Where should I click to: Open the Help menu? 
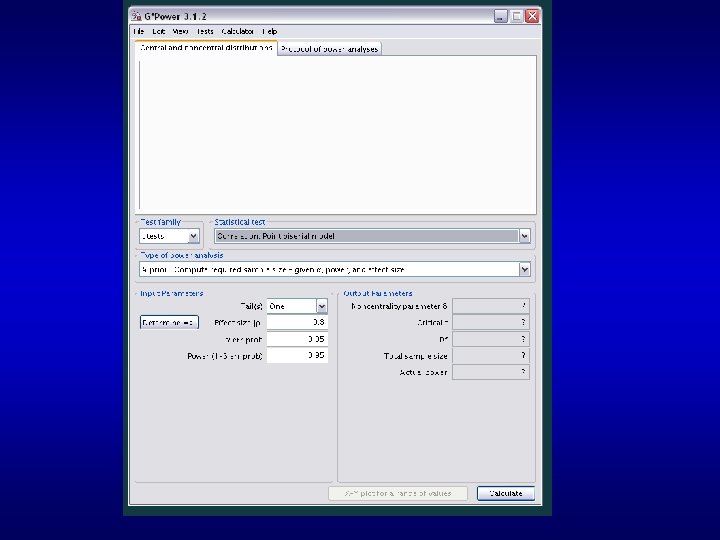click(x=270, y=31)
